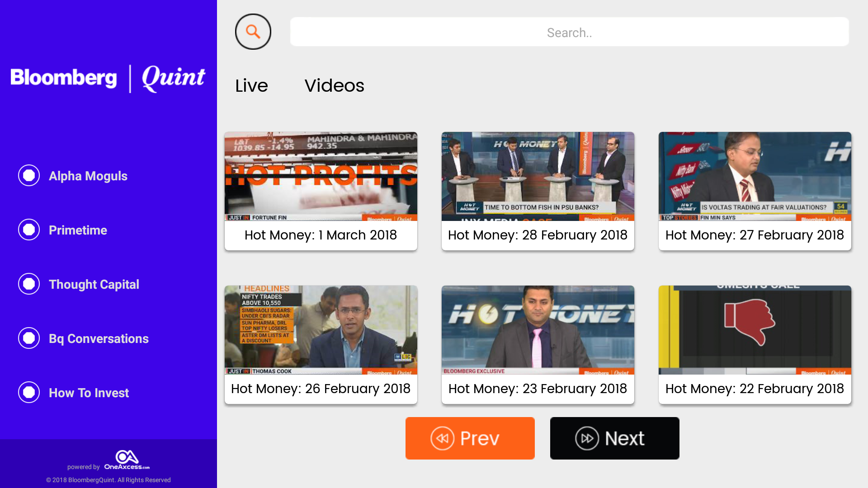Click the Next button
Viewport: 868px width, 488px height.
614,438
